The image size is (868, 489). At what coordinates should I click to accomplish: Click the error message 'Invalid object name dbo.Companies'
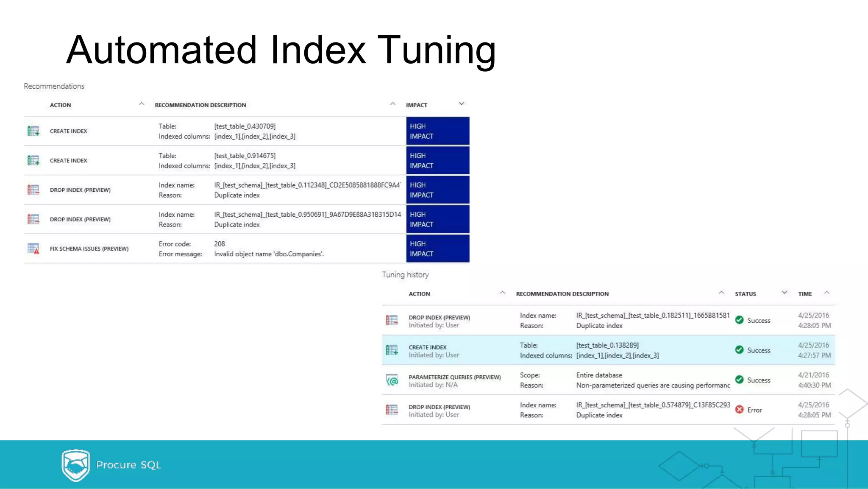point(269,254)
